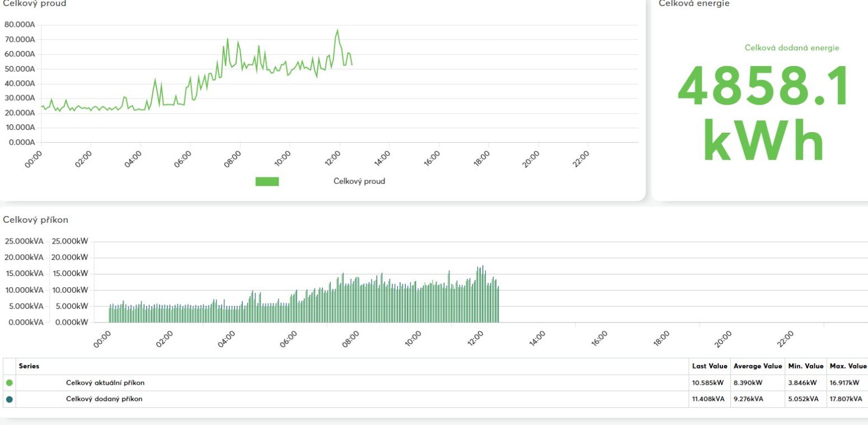Click the Celkový příkon panel title
Image resolution: width=868 pixels, height=425 pixels.
click(x=36, y=220)
